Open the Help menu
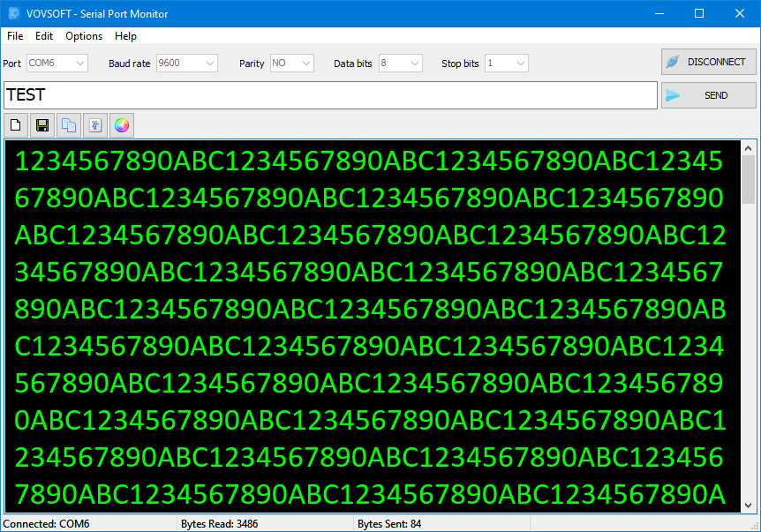The height and width of the screenshot is (532, 761). pyautogui.click(x=125, y=36)
